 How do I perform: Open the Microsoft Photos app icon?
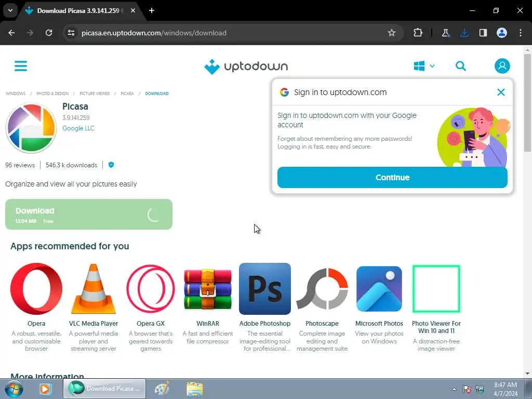pos(379,289)
